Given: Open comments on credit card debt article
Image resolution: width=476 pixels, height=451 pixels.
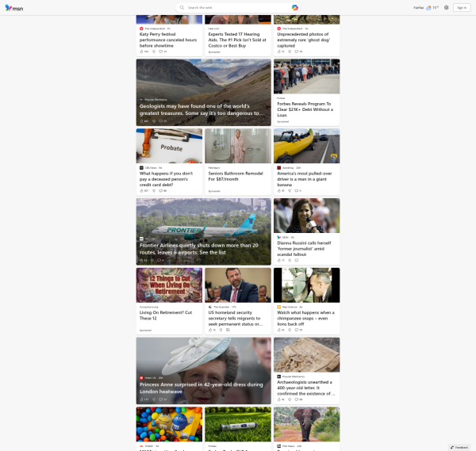Looking at the screenshot, I should pos(161,191).
